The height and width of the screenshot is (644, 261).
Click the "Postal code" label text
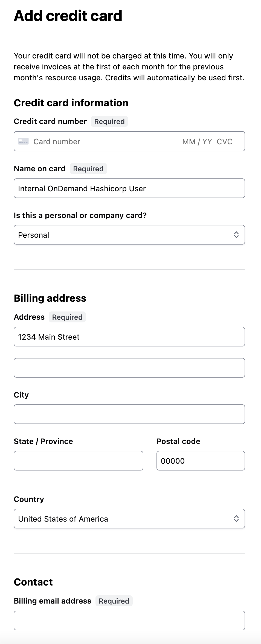click(178, 441)
